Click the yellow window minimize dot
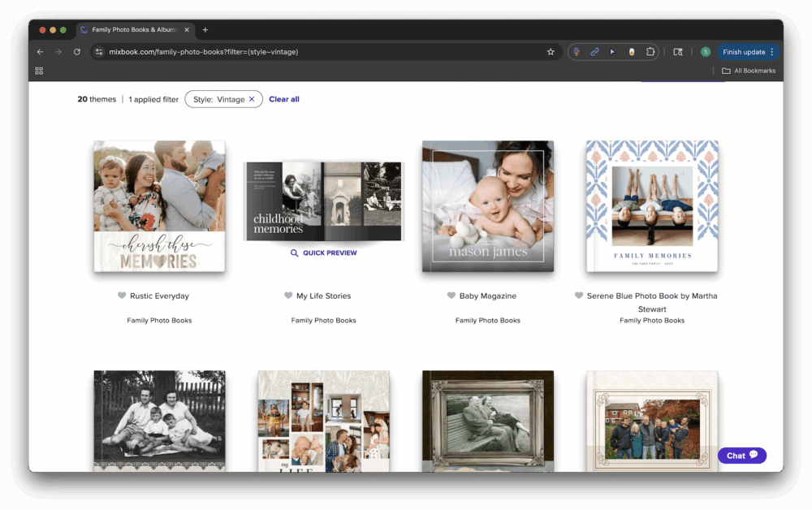The image size is (812, 510). (53, 30)
